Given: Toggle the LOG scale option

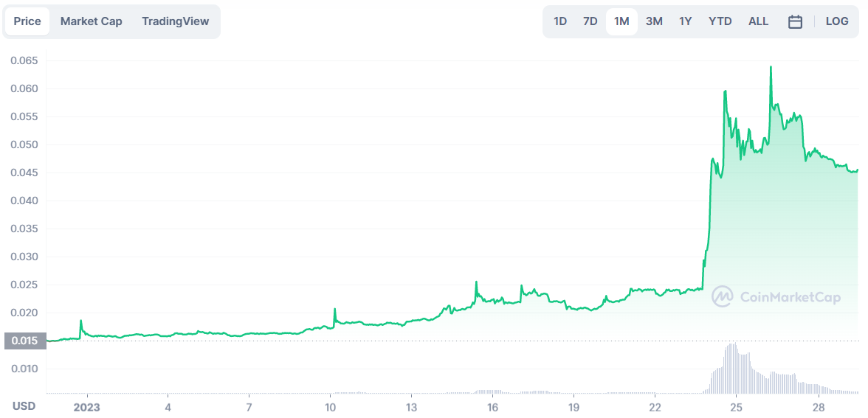Looking at the screenshot, I should [x=837, y=21].
